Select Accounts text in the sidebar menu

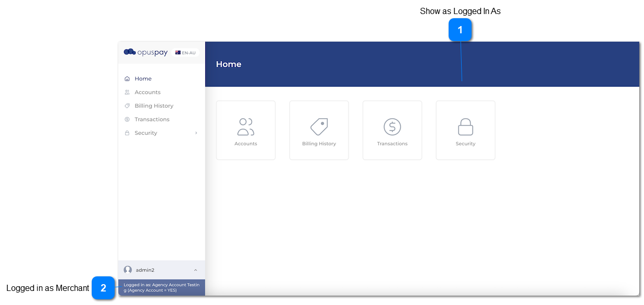[x=147, y=92]
